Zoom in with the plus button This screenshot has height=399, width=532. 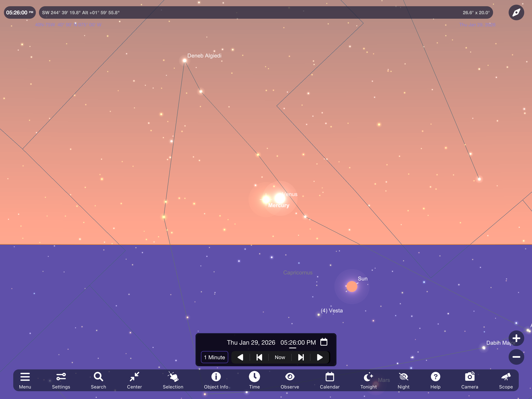click(x=516, y=338)
